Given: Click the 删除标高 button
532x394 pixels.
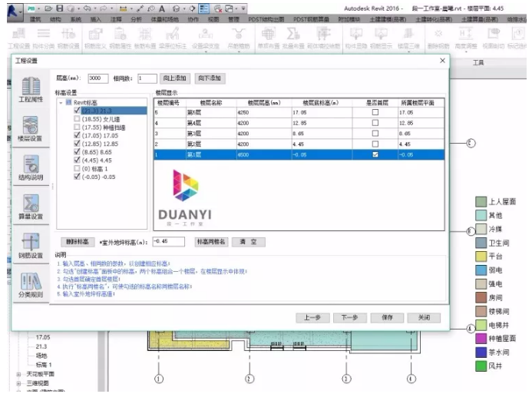Looking at the screenshot, I should (x=78, y=242).
